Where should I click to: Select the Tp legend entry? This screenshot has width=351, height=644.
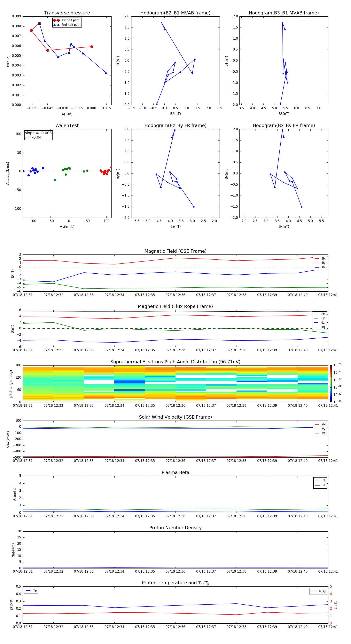point(31,591)
